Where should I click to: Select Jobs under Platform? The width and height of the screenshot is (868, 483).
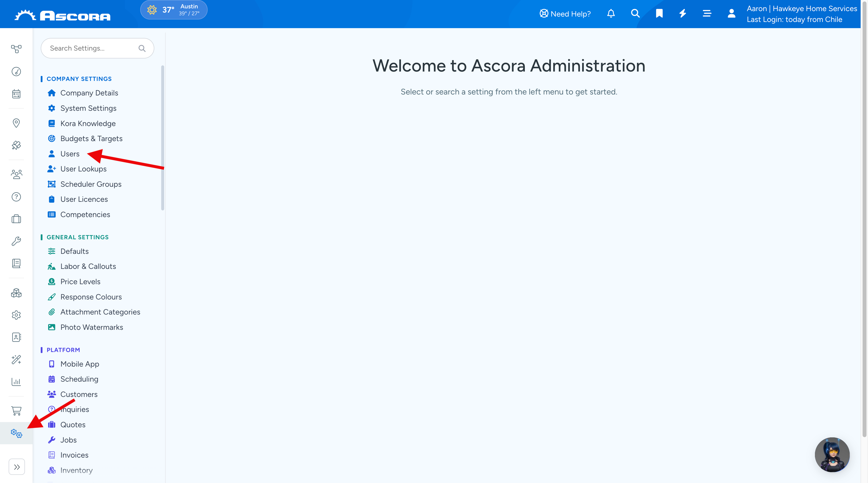point(62,440)
